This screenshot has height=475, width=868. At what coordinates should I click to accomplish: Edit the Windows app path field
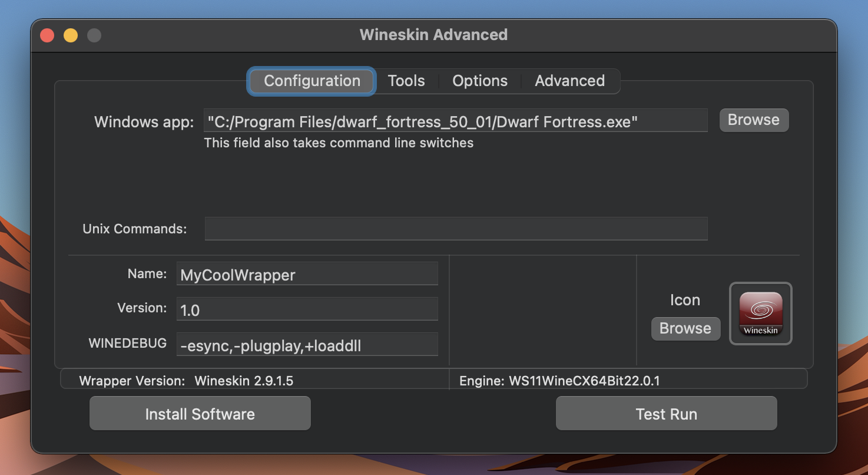pyautogui.click(x=456, y=121)
